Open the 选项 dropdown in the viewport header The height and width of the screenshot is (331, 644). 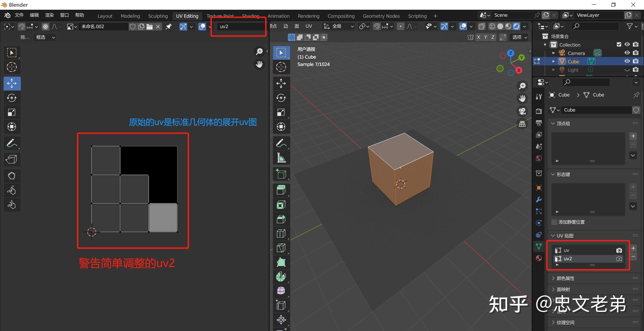pyautogui.click(x=518, y=37)
